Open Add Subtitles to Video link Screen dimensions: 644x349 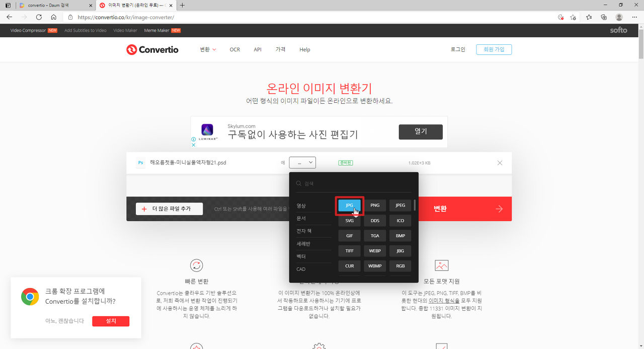pyautogui.click(x=86, y=30)
